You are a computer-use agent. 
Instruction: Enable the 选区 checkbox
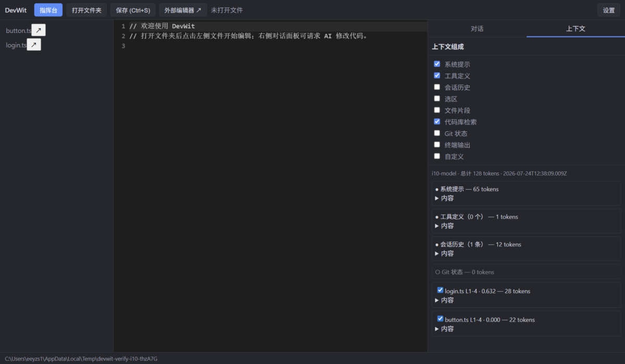pyautogui.click(x=437, y=98)
